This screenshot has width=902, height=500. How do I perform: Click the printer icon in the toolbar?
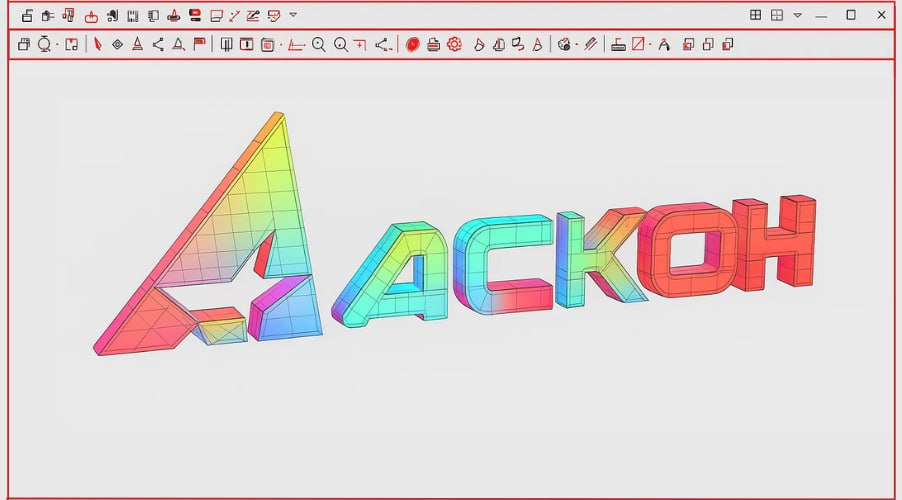(x=433, y=44)
